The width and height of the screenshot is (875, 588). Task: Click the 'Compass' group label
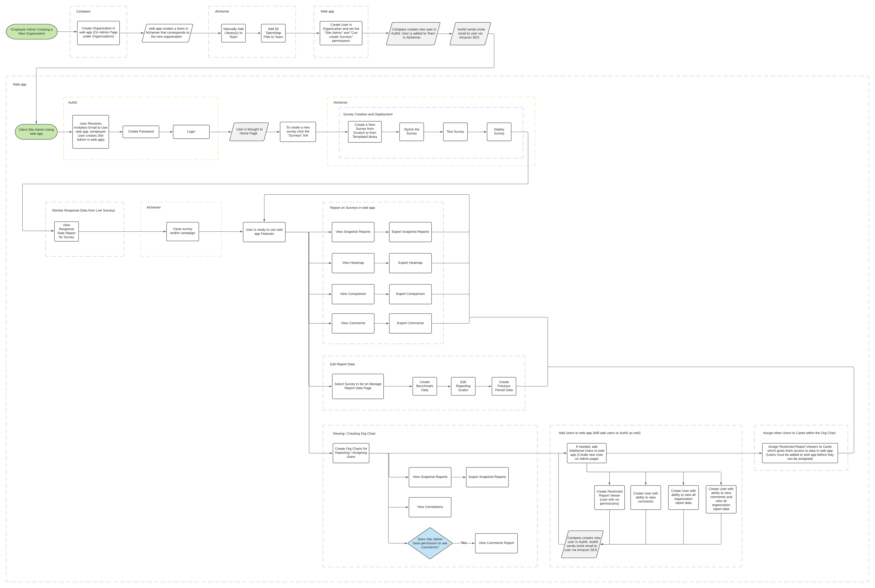[x=83, y=12]
